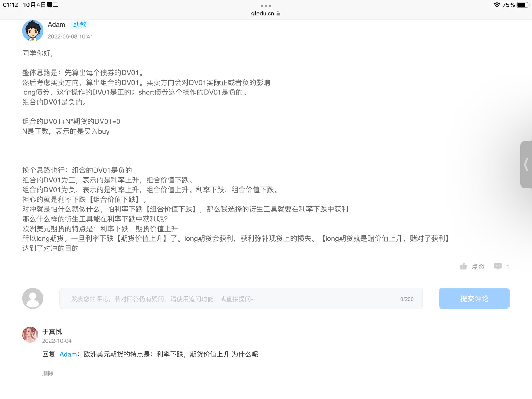This screenshot has height=399, width=532.
Task: Tap the Wi-Fi status icon
Action: [496, 5]
